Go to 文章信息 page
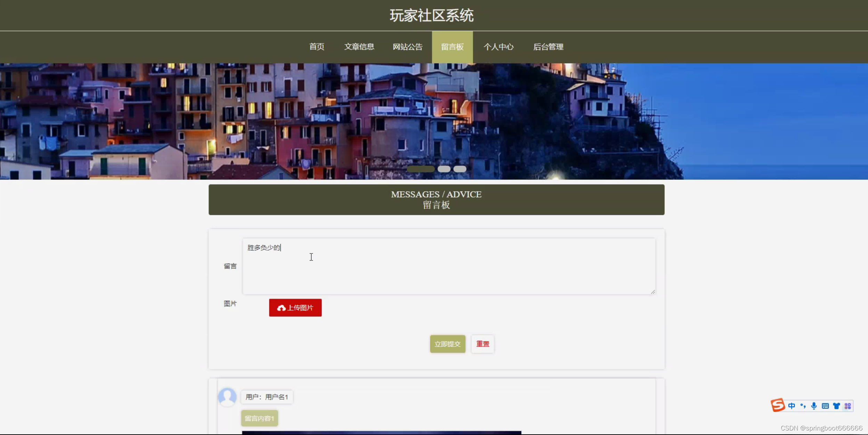The width and height of the screenshot is (868, 435). 359,47
